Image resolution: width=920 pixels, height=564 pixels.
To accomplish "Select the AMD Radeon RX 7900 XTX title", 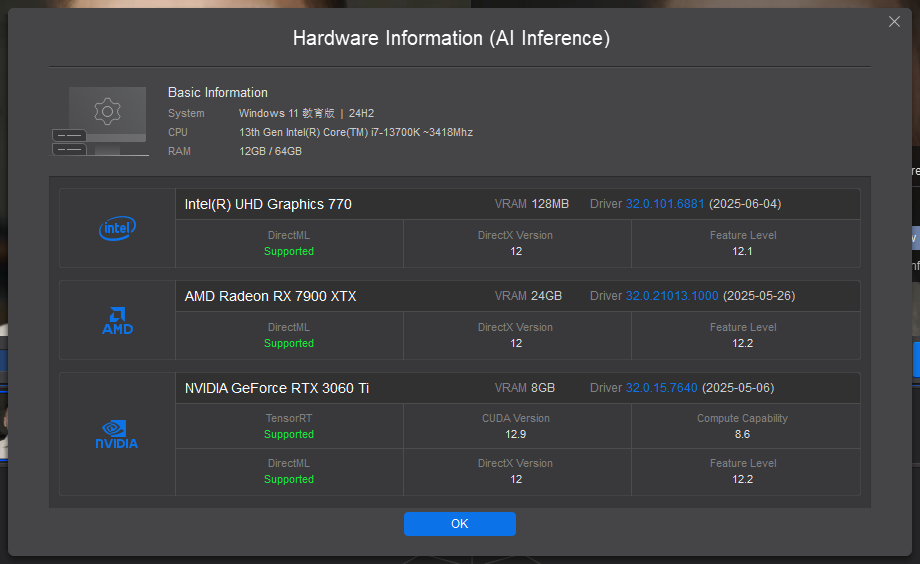I will [x=270, y=296].
